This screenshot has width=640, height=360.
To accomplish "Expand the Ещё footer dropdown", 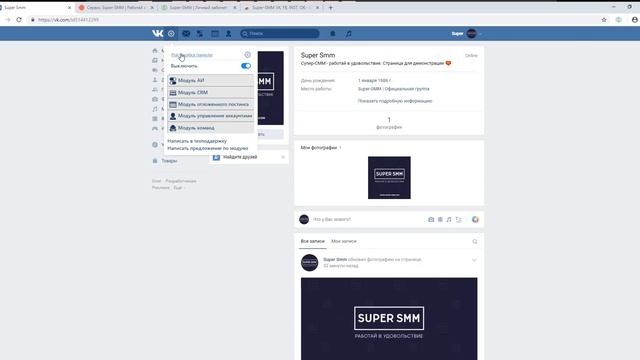I will (179, 188).
